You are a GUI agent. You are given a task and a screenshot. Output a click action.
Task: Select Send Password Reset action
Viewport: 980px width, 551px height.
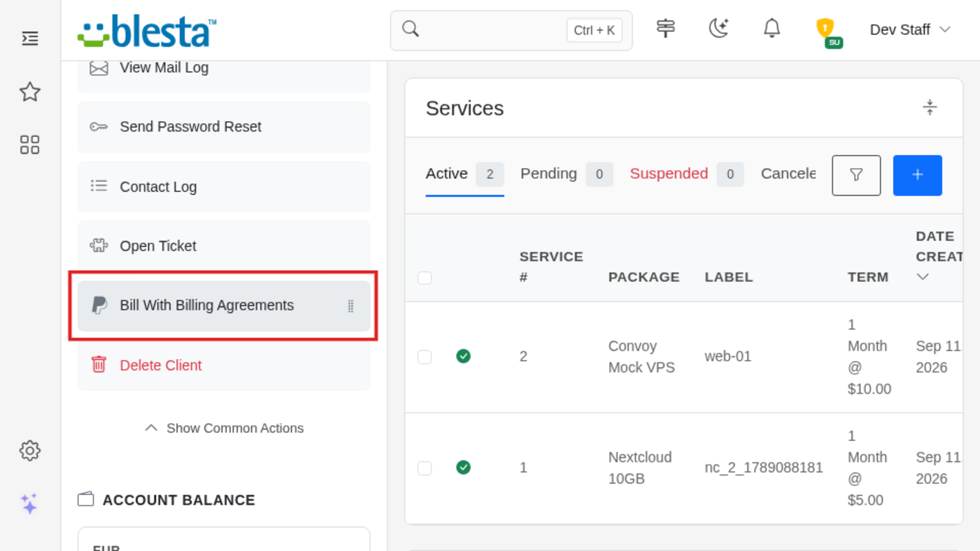[x=224, y=127]
